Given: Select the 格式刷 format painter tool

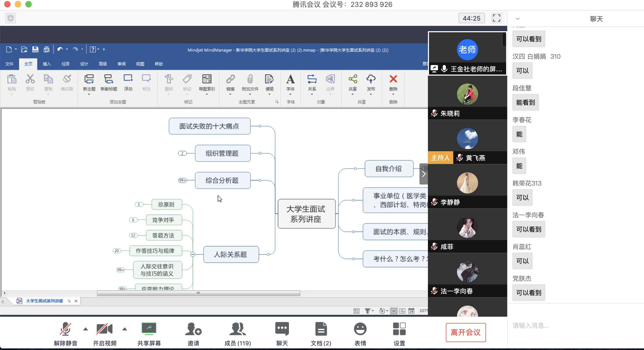Looking at the screenshot, I should point(67,83).
